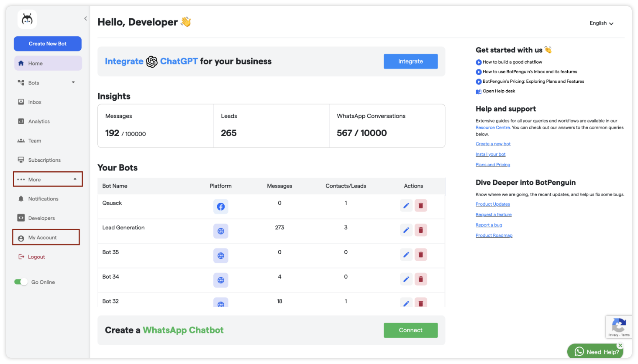Viewport: 638px width, 364px height.
Task: Play the 'How to build a good chatflow' video
Action: (479, 62)
